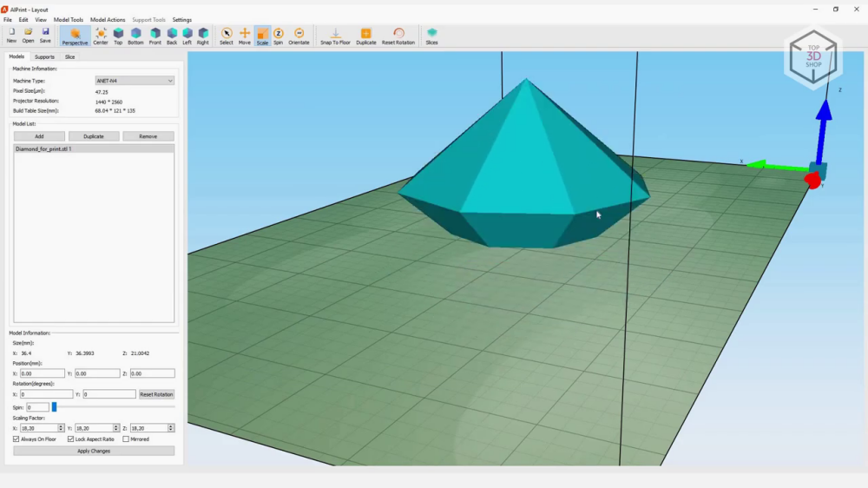
Task: Click the Position Z input field
Action: pyautogui.click(x=152, y=374)
